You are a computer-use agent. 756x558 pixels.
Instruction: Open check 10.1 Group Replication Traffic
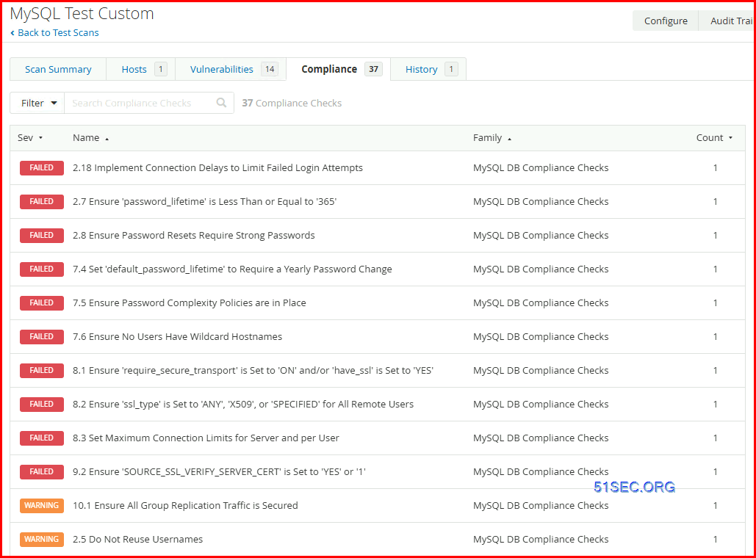(378, 505)
